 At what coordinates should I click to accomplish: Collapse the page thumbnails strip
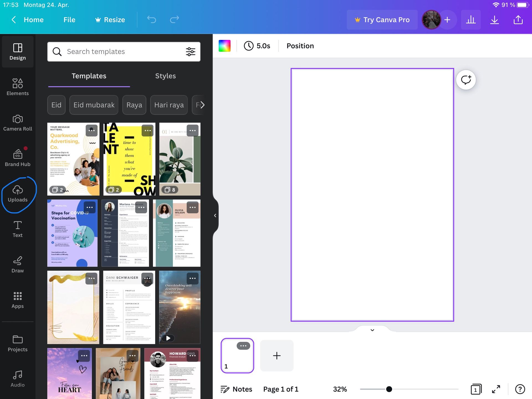pos(372,330)
